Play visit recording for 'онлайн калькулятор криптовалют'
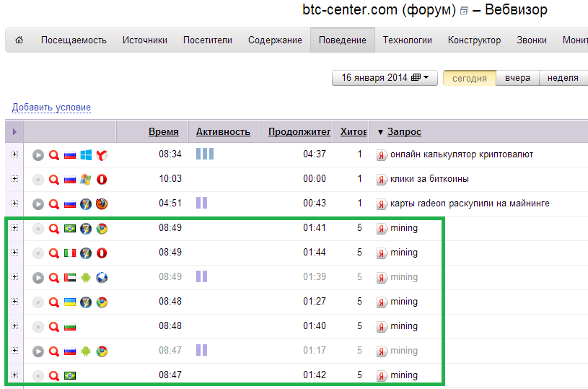 tap(38, 155)
